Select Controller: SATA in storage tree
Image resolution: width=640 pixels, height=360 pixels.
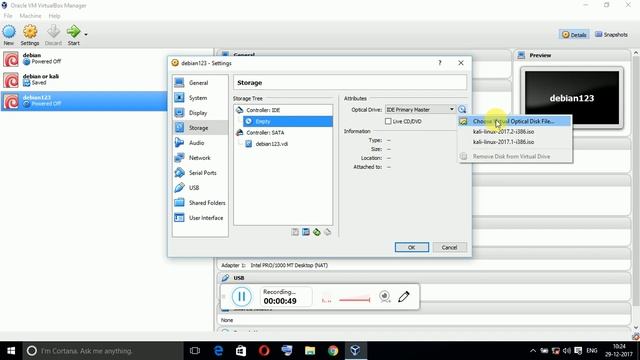coord(265,133)
